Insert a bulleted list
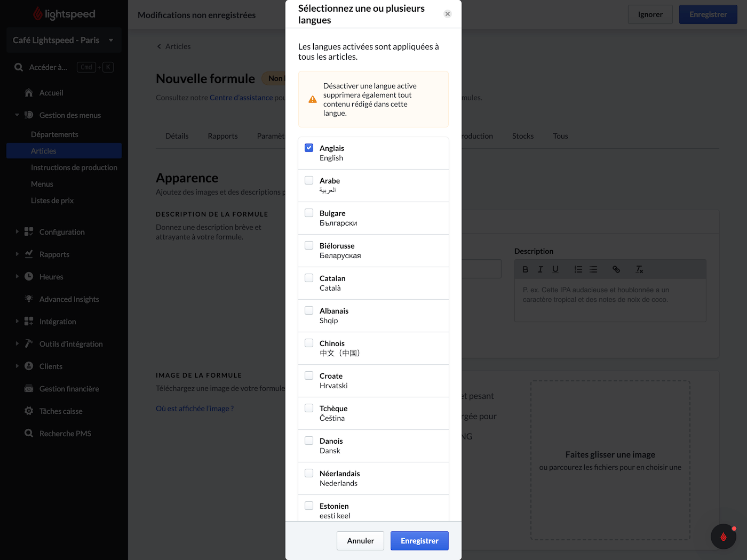 pyautogui.click(x=593, y=269)
